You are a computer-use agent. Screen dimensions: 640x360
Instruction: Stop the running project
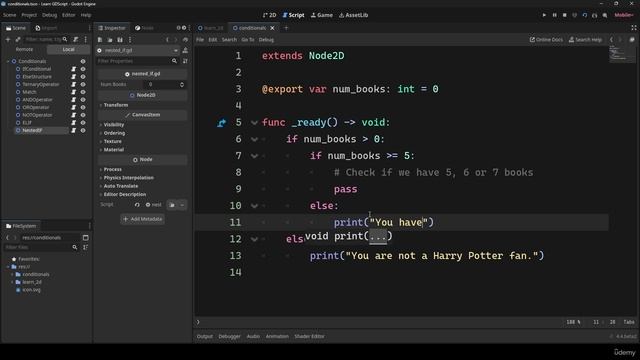click(x=564, y=15)
